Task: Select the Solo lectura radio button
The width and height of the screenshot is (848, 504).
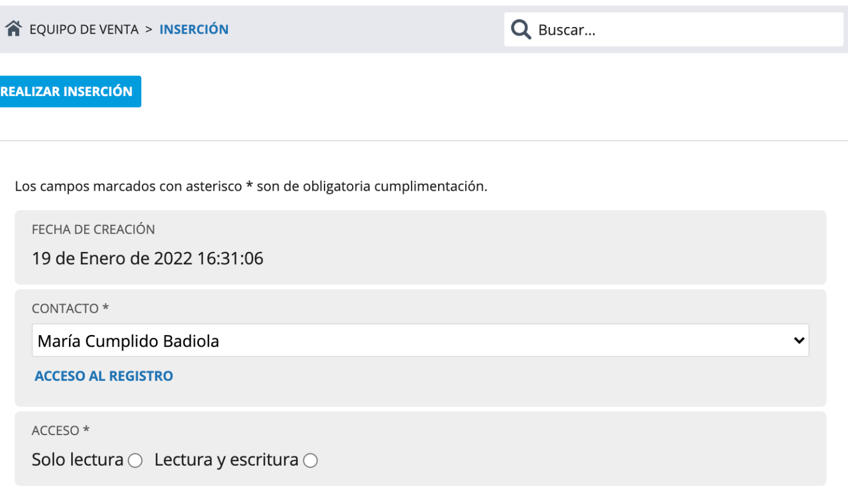Action: (x=135, y=460)
